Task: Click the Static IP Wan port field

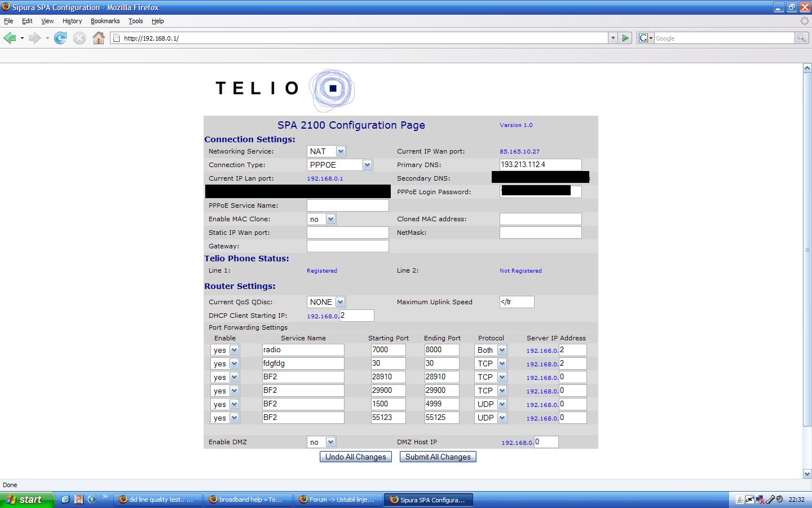Action: [x=347, y=233]
